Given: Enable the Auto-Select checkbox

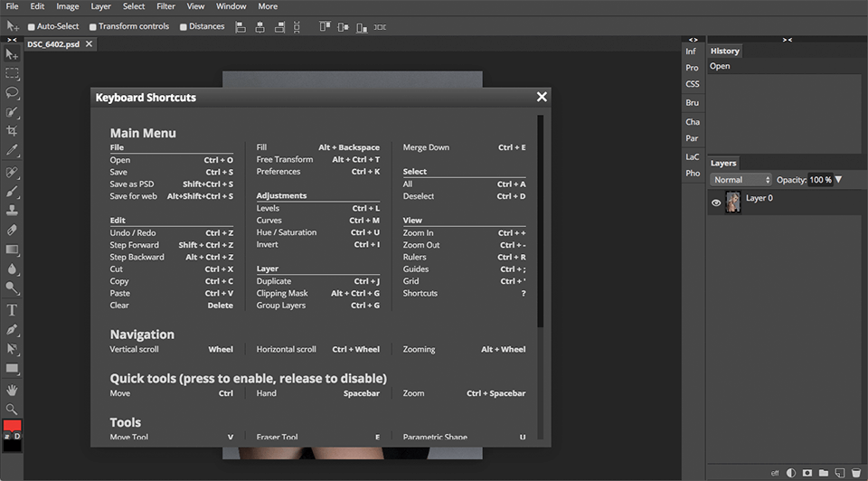Looking at the screenshot, I should pyautogui.click(x=33, y=27).
